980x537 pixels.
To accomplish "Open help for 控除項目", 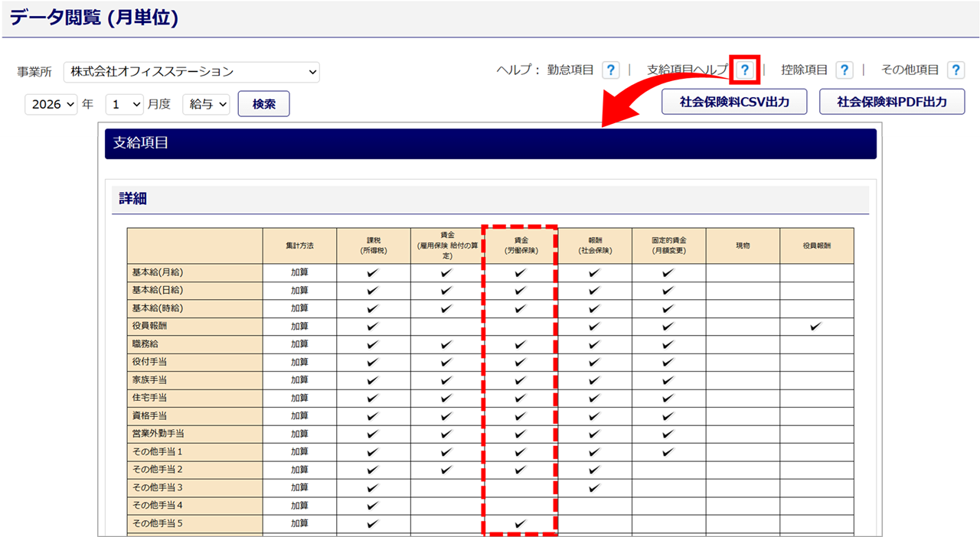I will [844, 70].
